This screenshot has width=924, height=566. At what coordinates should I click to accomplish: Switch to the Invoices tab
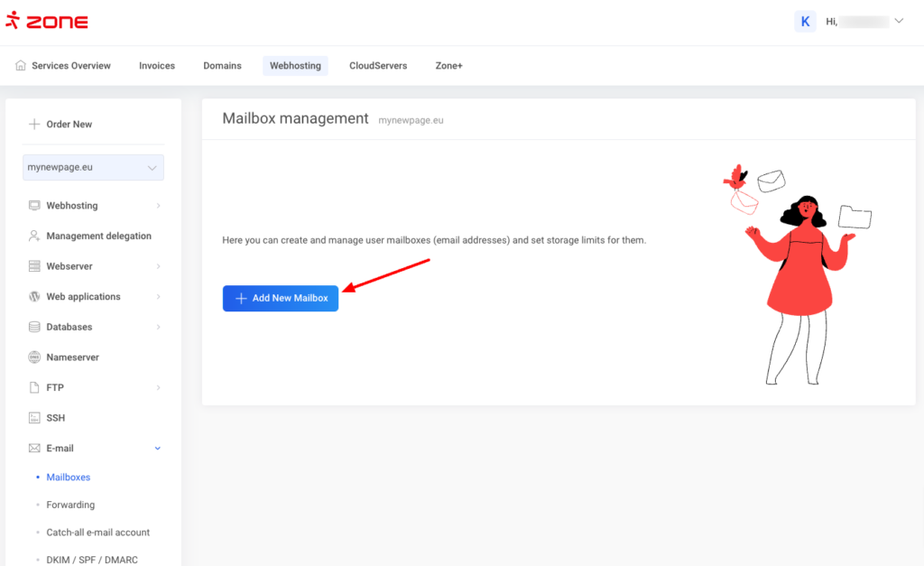[157, 66]
